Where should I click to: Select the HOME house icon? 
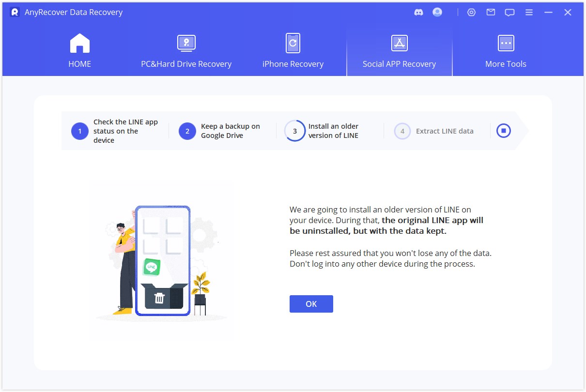[79, 43]
